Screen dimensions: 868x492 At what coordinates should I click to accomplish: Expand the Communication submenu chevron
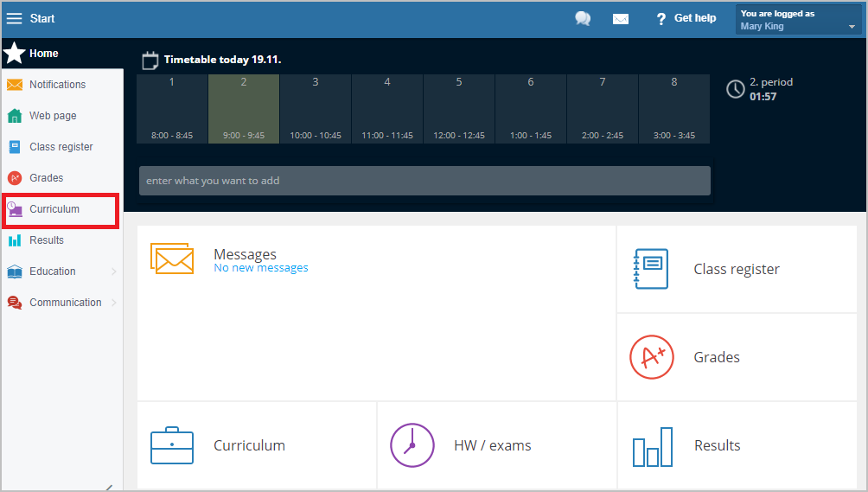click(x=113, y=302)
